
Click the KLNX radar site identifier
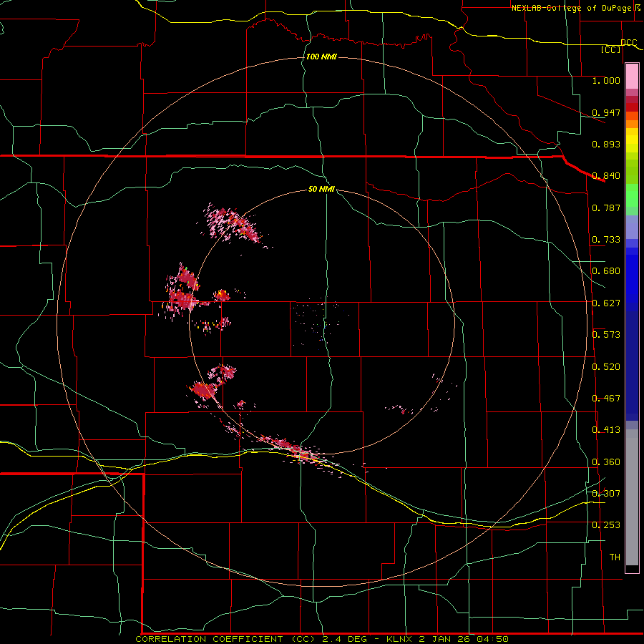tap(400, 639)
